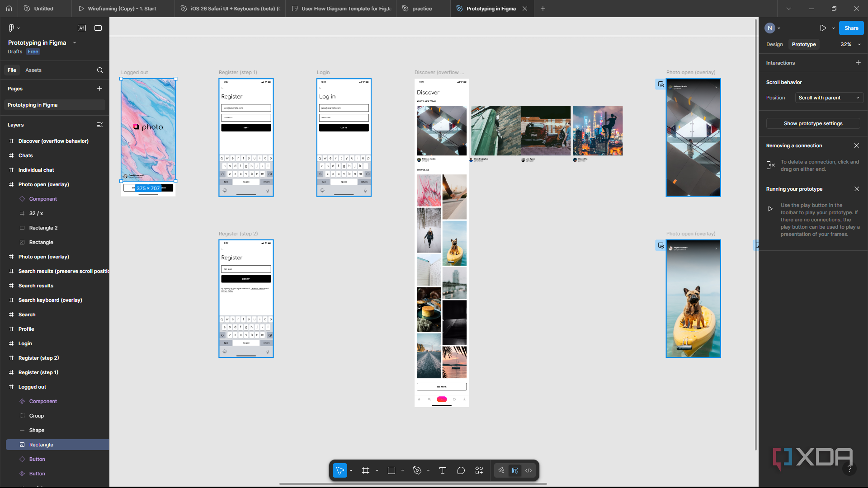Select the Comment tool
The width and height of the screenshot is (868, 488).
point(461,470)
